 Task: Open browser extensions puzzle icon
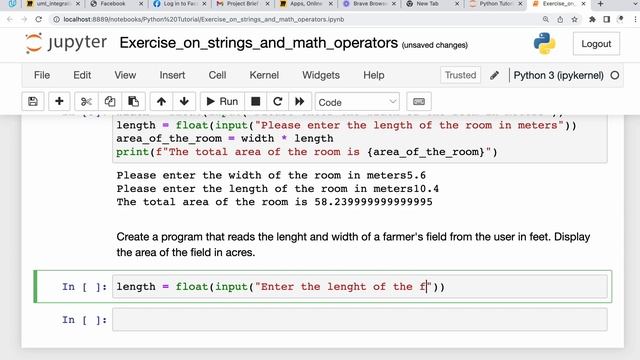coord(592,19)
